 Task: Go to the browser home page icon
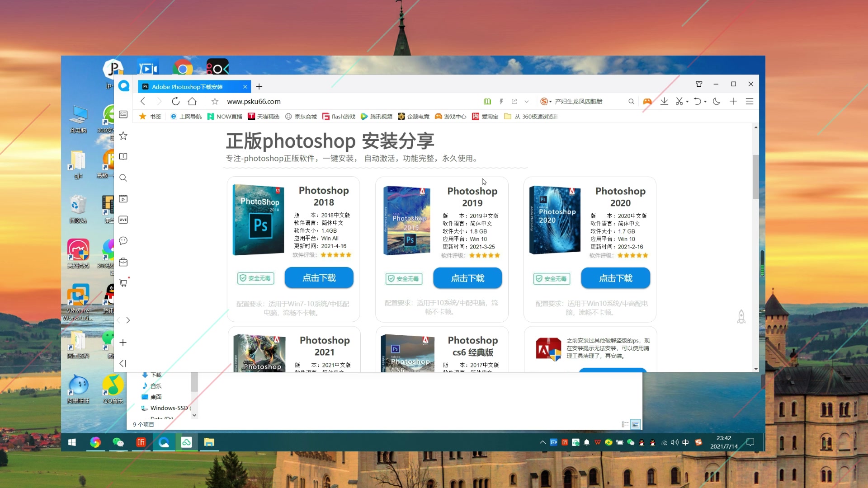coord(192,101)
